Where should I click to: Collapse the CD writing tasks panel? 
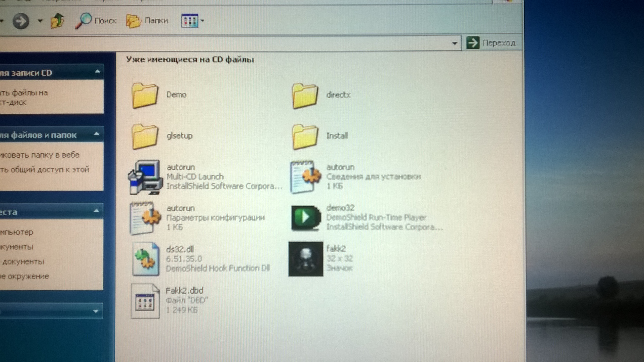(97, 72)
